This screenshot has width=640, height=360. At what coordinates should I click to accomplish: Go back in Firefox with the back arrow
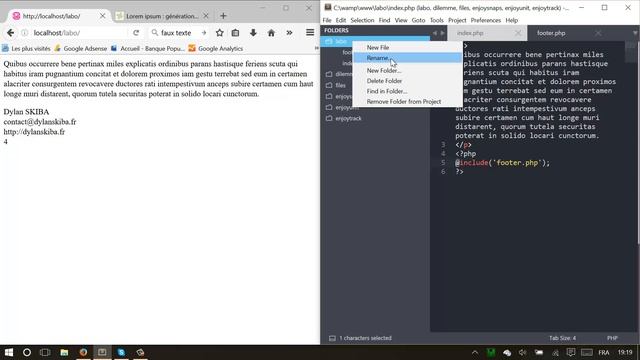(x=10, y=33)
